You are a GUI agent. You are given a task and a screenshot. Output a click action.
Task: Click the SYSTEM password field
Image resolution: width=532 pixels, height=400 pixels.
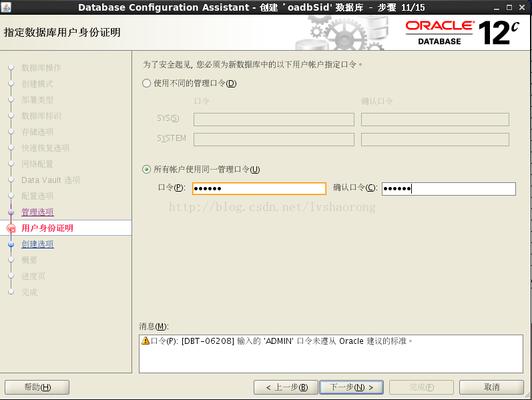tap(274, 139)
